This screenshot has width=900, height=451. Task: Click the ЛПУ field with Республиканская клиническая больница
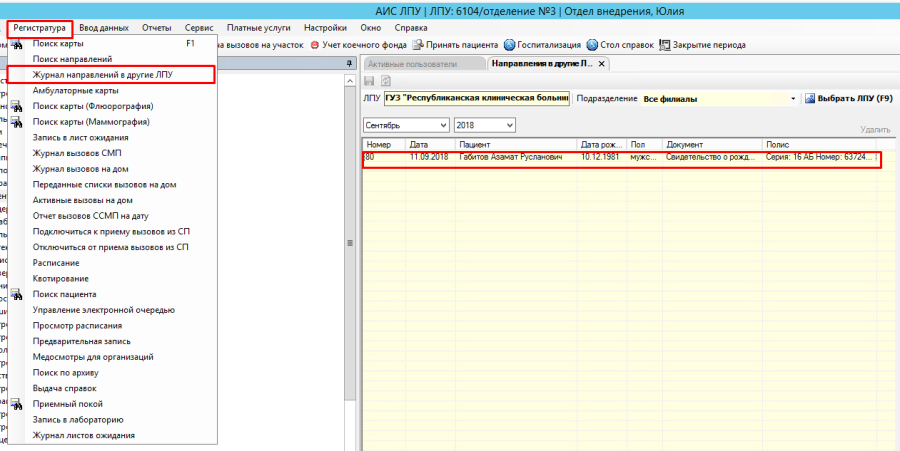coord(476,99)
